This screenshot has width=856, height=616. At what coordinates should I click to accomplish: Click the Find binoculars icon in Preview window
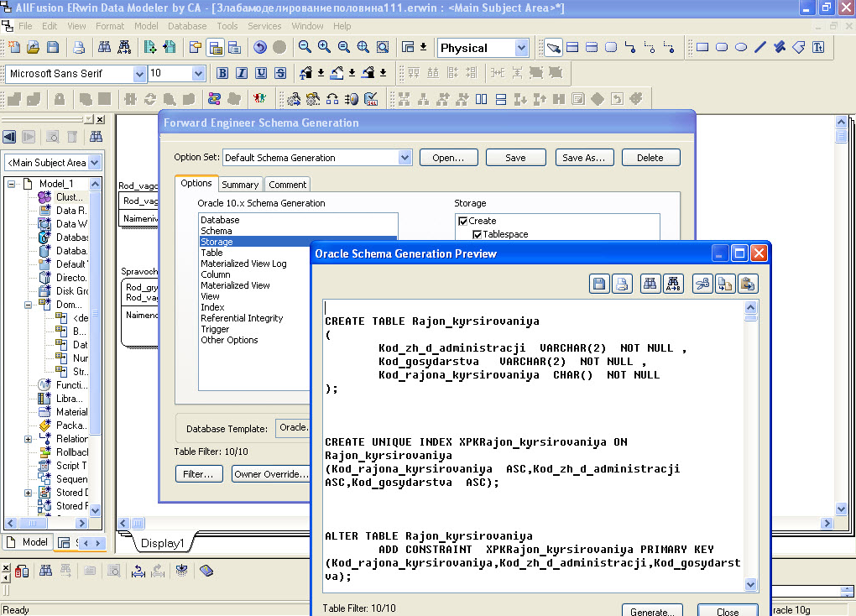[650, 284]
